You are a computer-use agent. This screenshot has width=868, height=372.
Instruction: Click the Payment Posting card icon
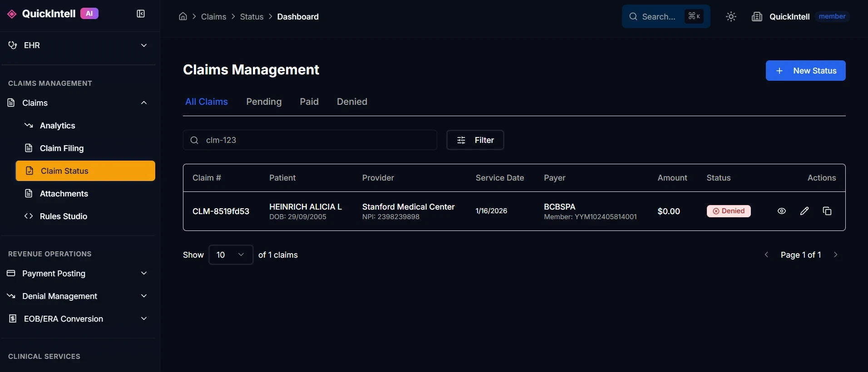click(11, 273)
